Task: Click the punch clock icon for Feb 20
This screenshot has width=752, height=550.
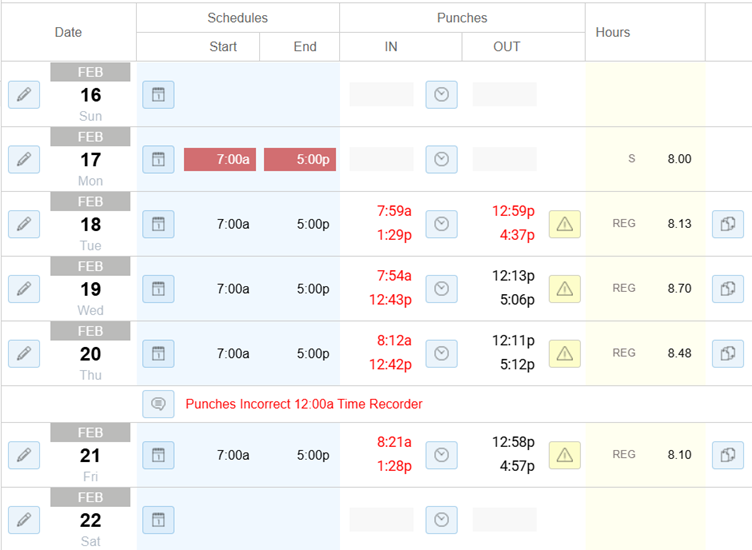Action: tap(441, 353)
